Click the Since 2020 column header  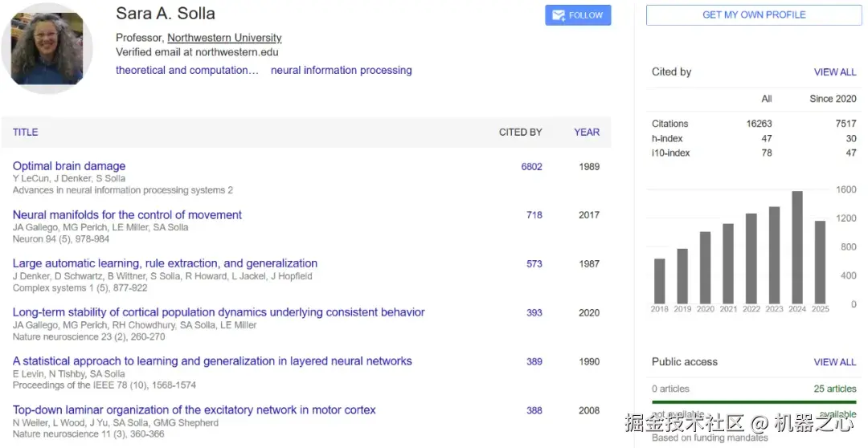(x=833, y=99)
